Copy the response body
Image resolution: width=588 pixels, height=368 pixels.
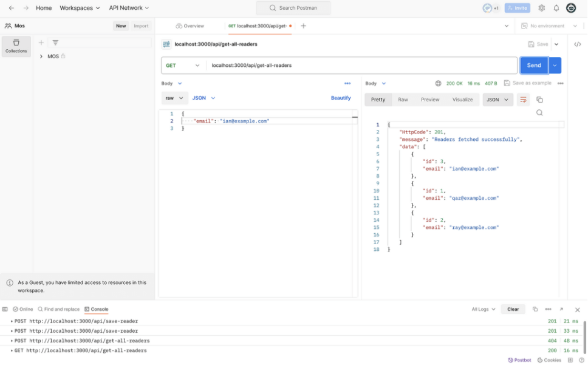tap(539, 100)
